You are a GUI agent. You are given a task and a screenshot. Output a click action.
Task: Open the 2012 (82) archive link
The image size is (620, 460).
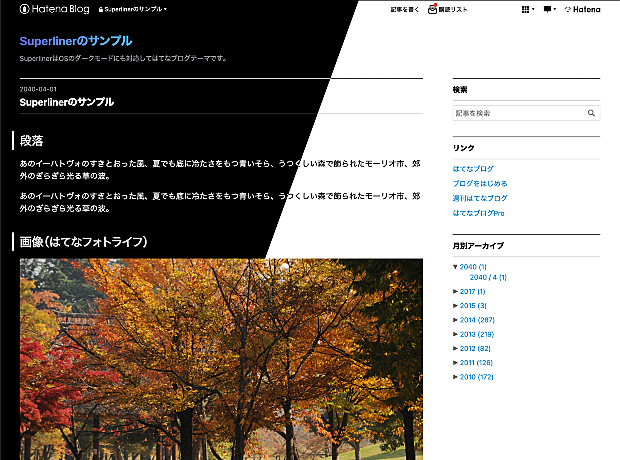point(475,348)
